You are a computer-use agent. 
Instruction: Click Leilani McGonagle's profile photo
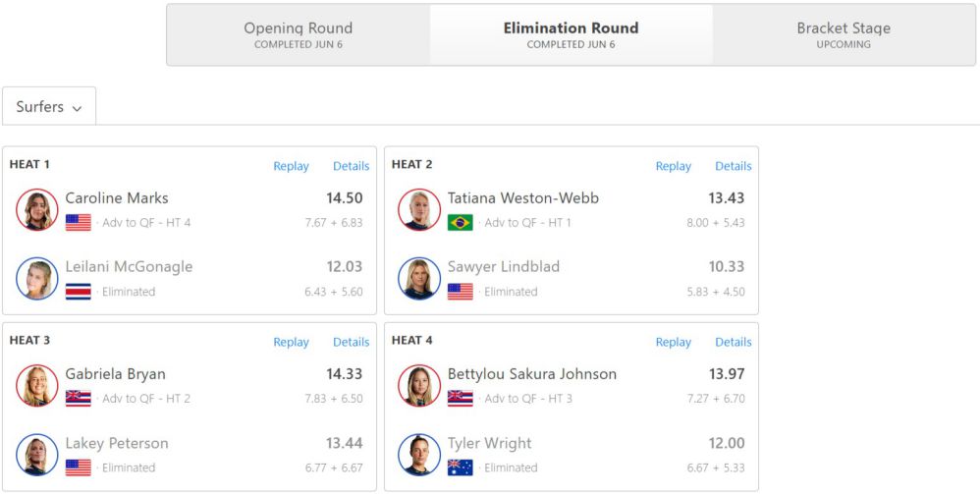pyautogui.click(x=37, y=279)
